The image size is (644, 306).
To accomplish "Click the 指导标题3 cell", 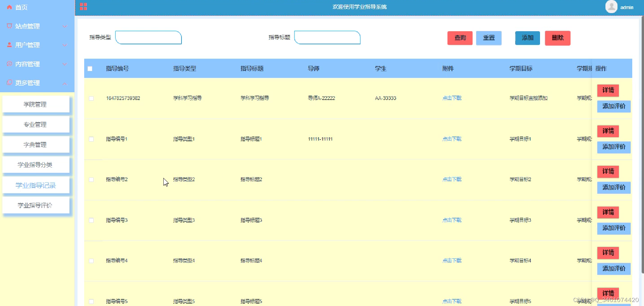I will pos(251,220).
